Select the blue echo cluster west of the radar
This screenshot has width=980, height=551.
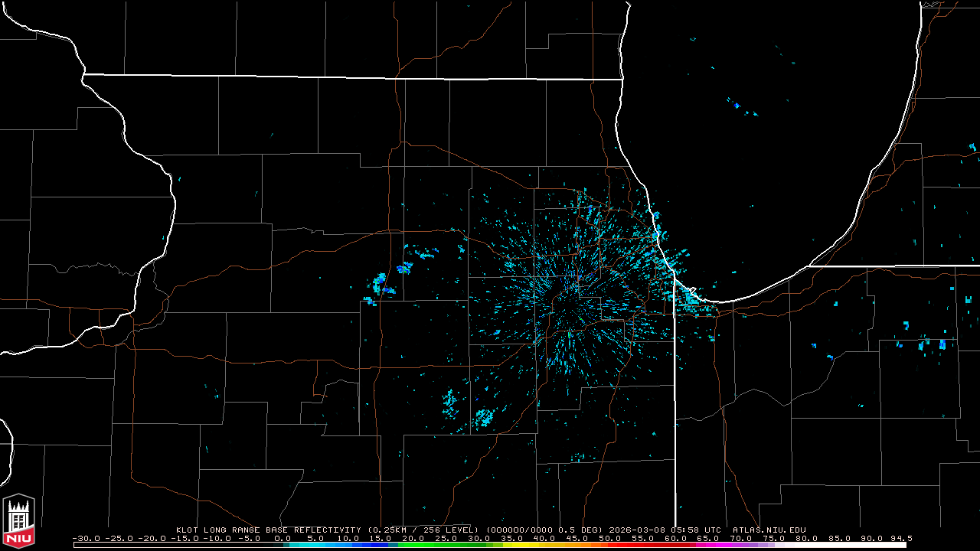381,284
